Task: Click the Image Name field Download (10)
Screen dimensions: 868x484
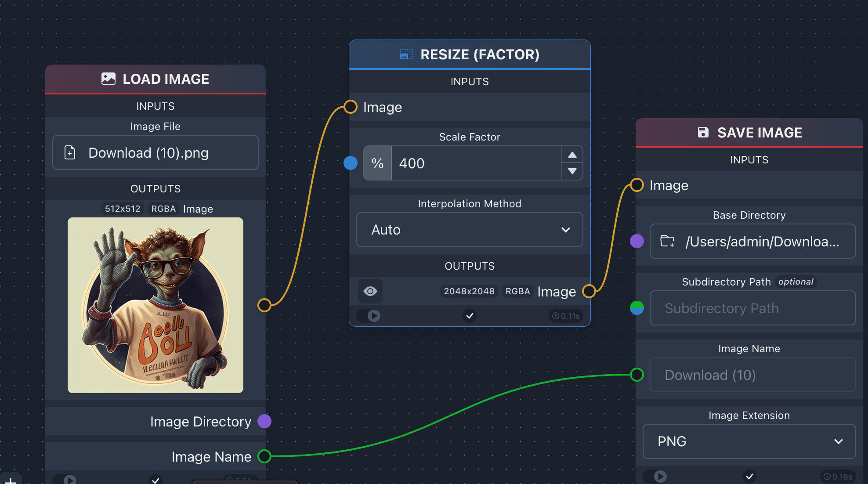Action: (x=753, y=375)
